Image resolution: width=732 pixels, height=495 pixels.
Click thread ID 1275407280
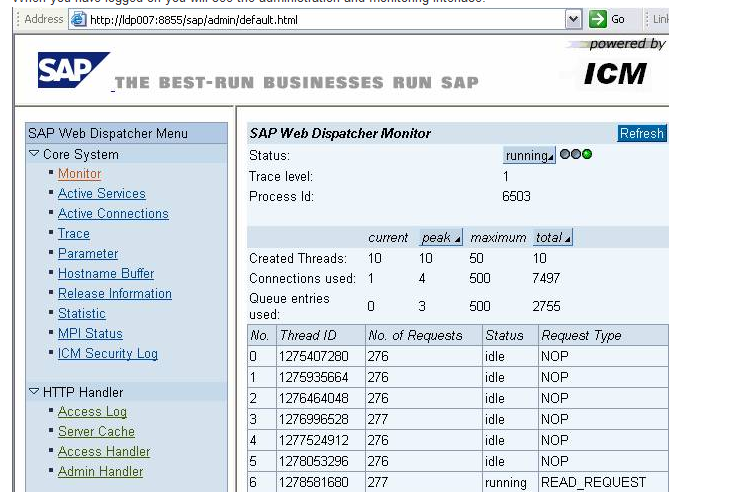pos(314,356)
